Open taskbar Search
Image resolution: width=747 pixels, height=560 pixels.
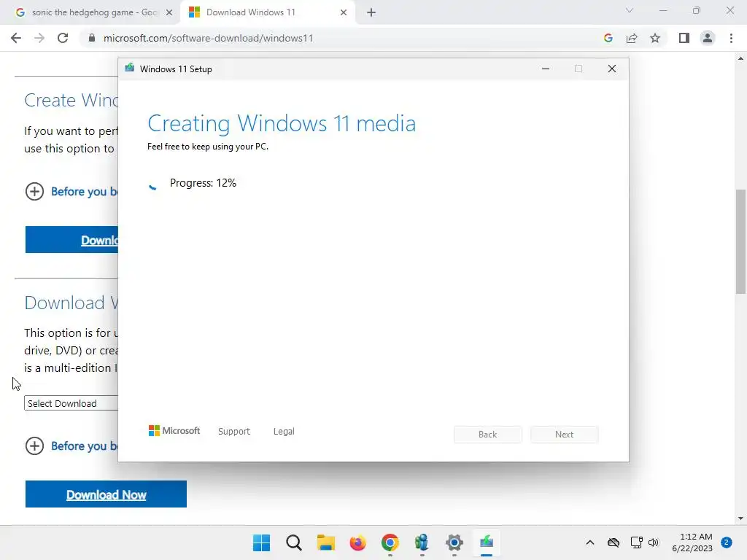click(x=294, y=542)
